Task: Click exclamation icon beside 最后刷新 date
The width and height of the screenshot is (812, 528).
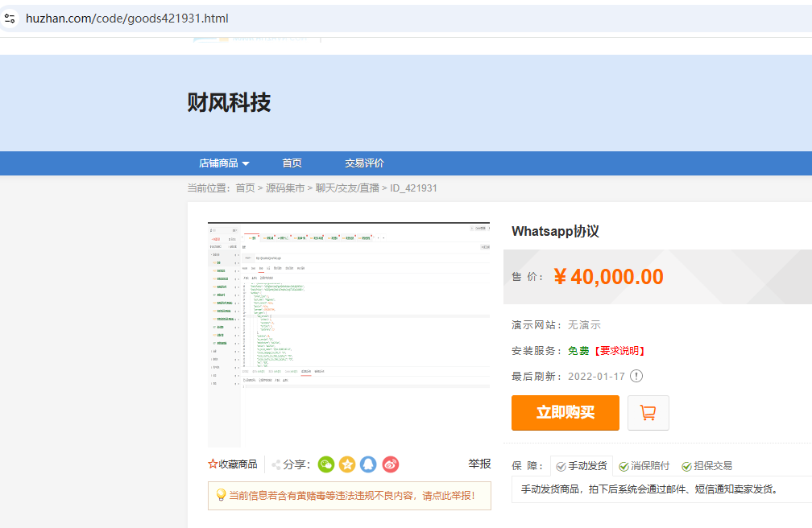Action: point(636,376)
